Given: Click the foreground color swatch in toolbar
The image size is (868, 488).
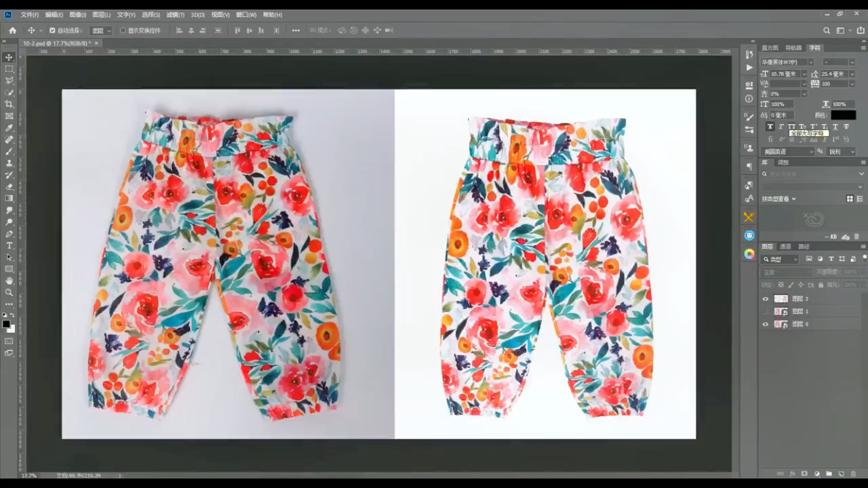Looking at the screenshot, I should (6, 324).
